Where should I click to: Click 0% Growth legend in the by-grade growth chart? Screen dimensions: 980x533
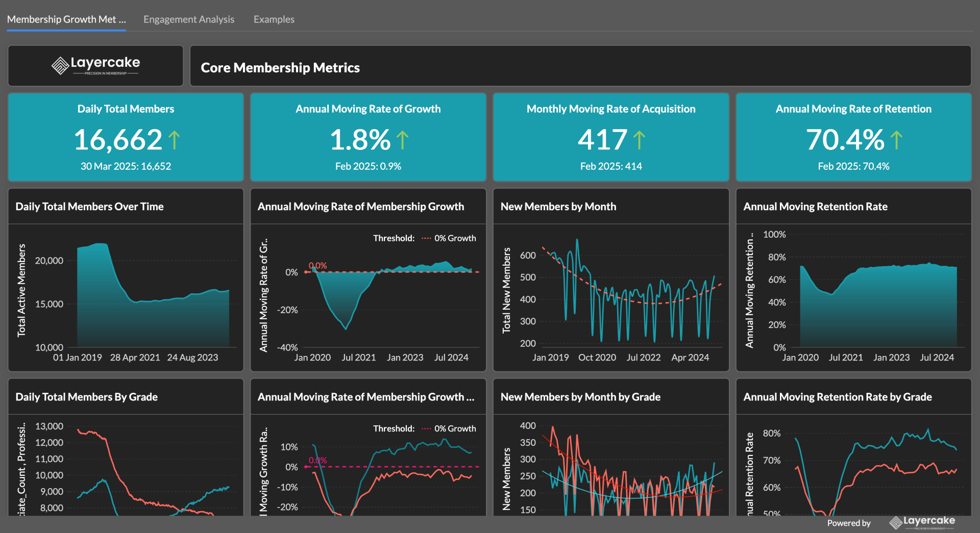click(449, 428)
